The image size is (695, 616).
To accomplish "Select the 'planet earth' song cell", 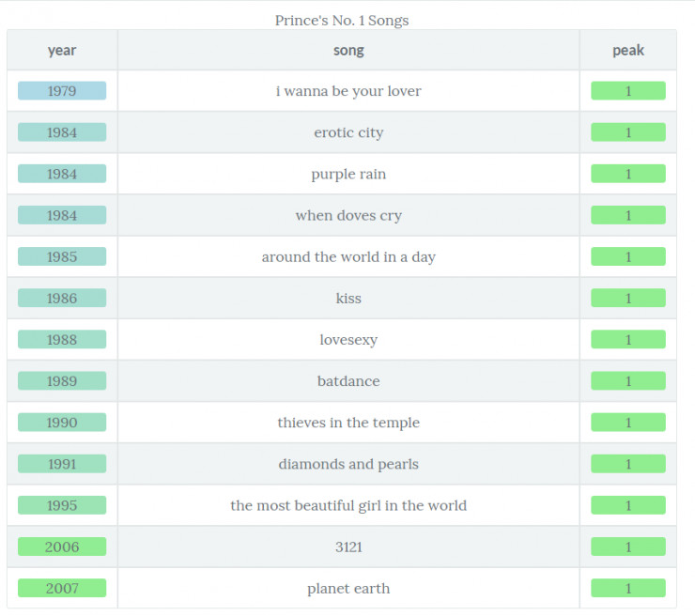I will tap(348, 589).
